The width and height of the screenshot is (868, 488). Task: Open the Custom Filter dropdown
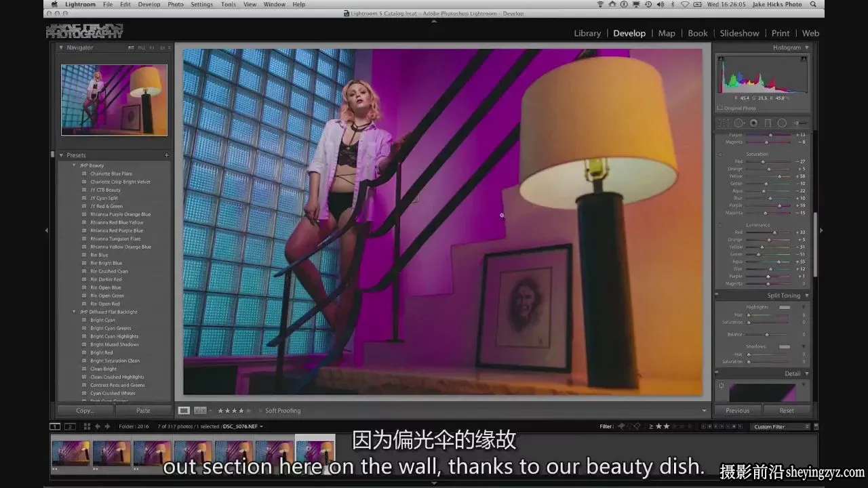point(781,426)
